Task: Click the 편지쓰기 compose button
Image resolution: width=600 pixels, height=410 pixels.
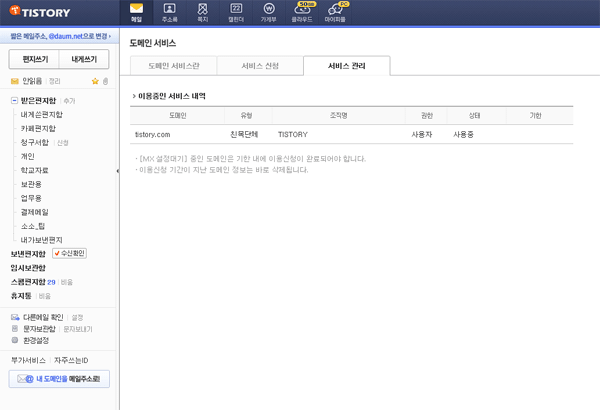Action: pos(34,59)
